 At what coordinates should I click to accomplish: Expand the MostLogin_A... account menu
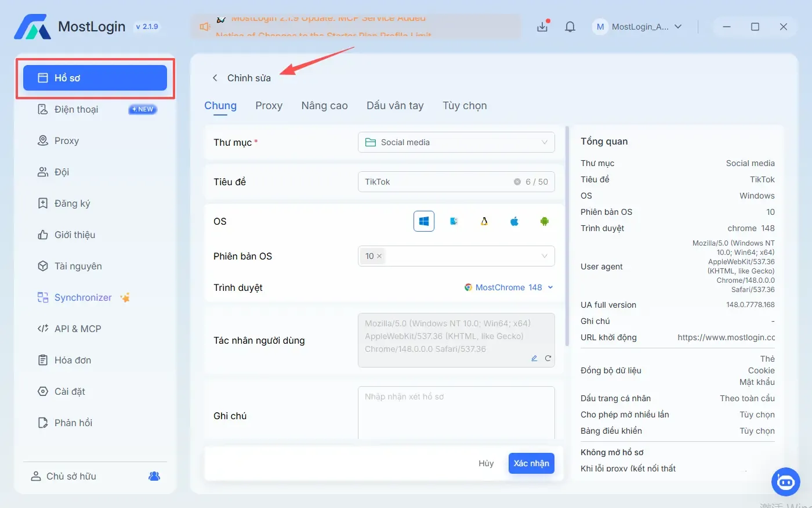point(637,27)
